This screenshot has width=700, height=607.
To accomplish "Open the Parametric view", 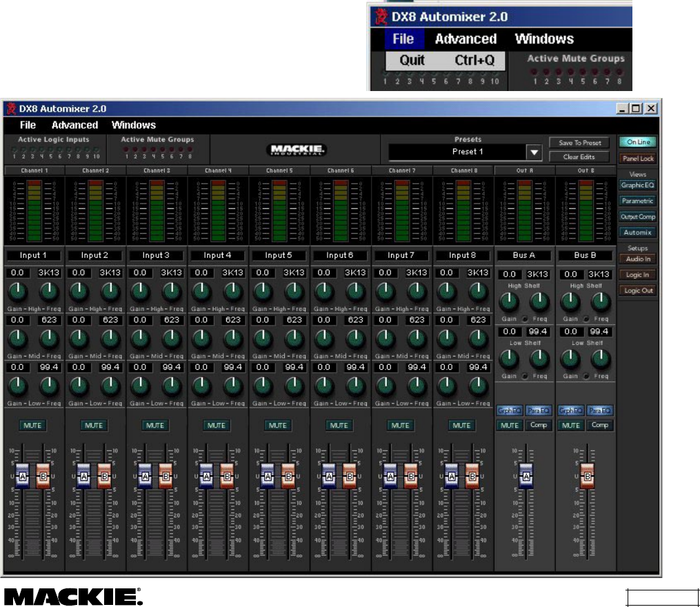I will pyautogui.click(x=637, y=201).
